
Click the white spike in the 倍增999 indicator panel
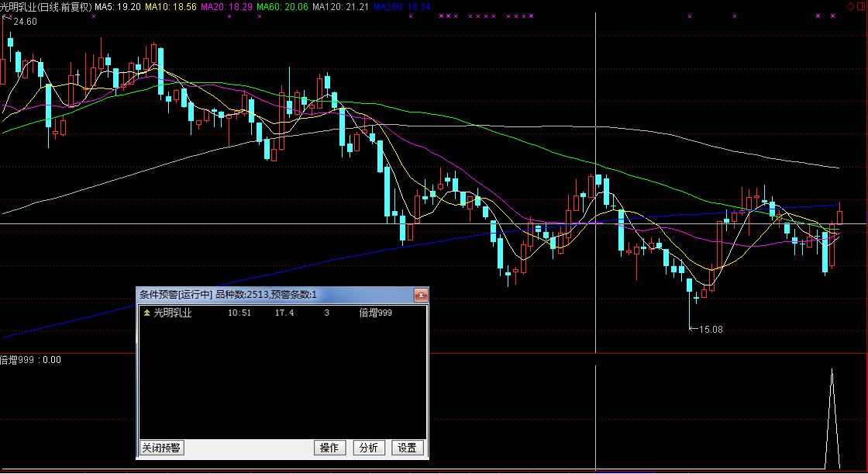point(832,419)
